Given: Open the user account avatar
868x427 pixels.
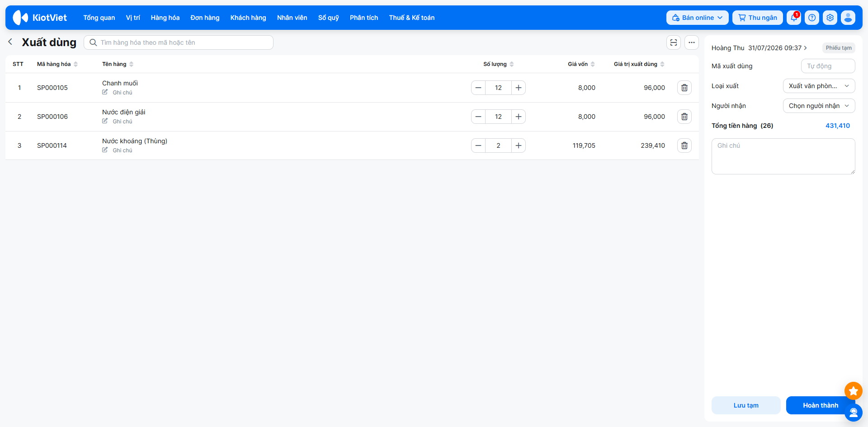Looking at the screenshot, I should click(848, 18).
